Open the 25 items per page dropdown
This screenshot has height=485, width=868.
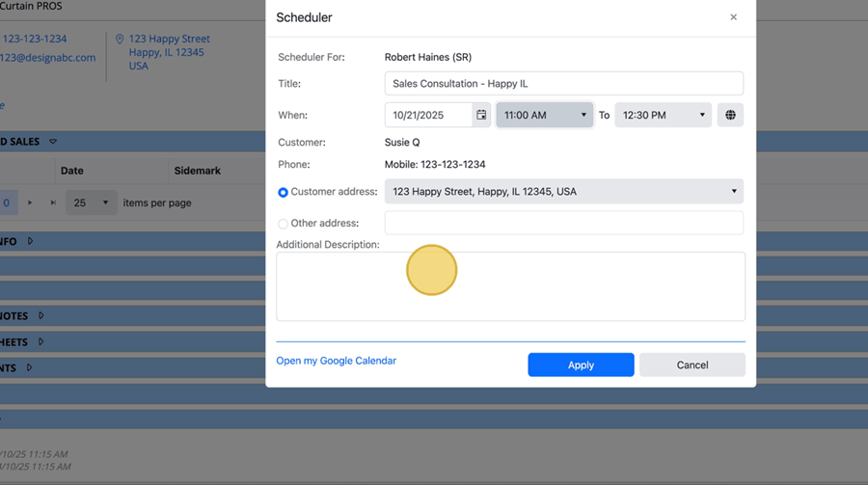click(92, 202)
